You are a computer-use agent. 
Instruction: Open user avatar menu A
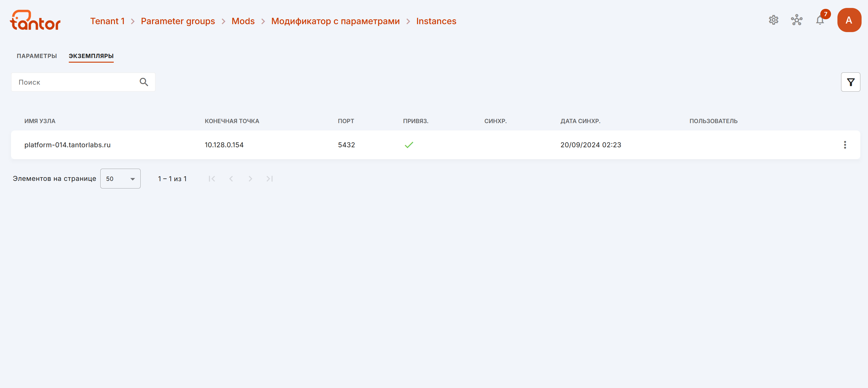[849, 20]
